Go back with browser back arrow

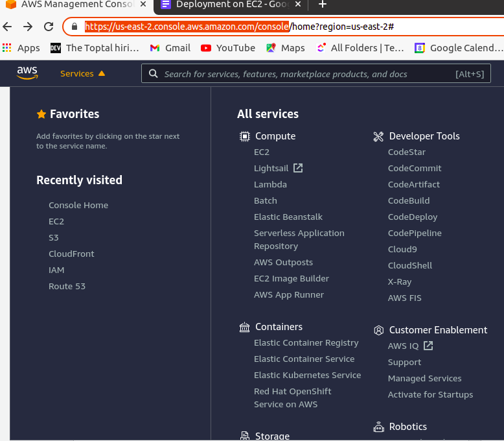point(7,27)
